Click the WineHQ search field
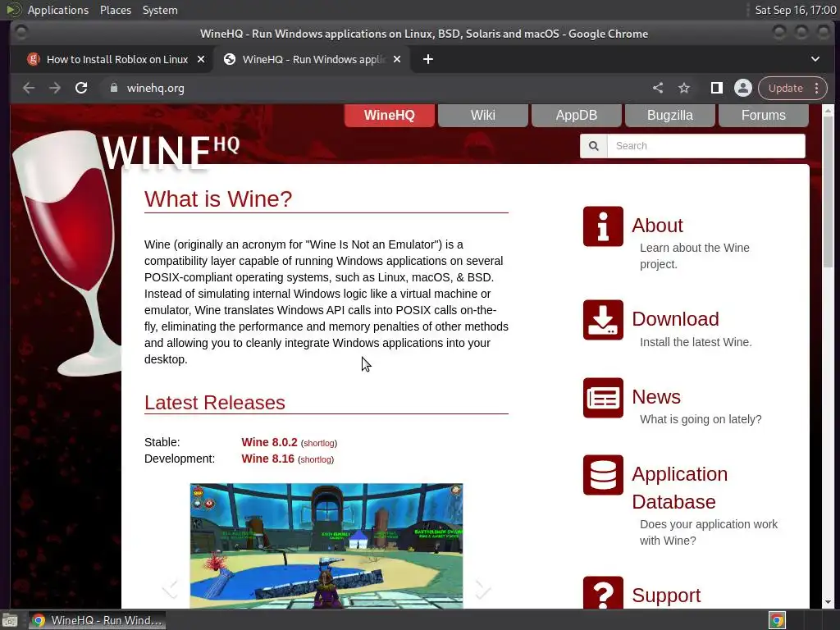Image resolution: width=840 pixels, height=630 pixels. tap(706, 146)
